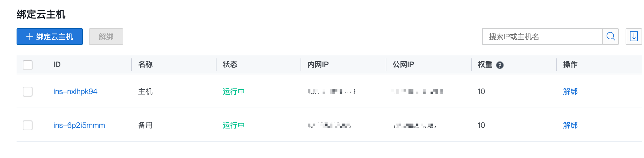Click the 操作 column header
This screenshot has width=644, height=158.
pyautogui.click(x=570, y=65)
